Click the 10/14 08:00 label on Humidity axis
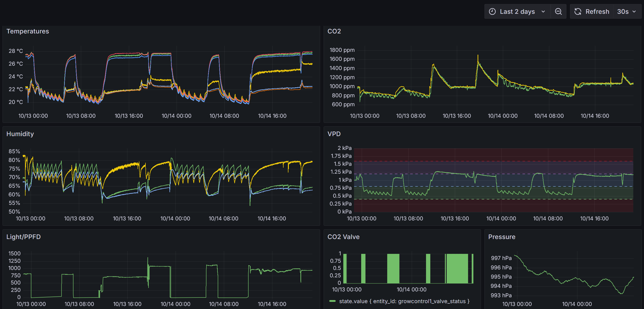The image size is (644, 309). click(223, 218)
